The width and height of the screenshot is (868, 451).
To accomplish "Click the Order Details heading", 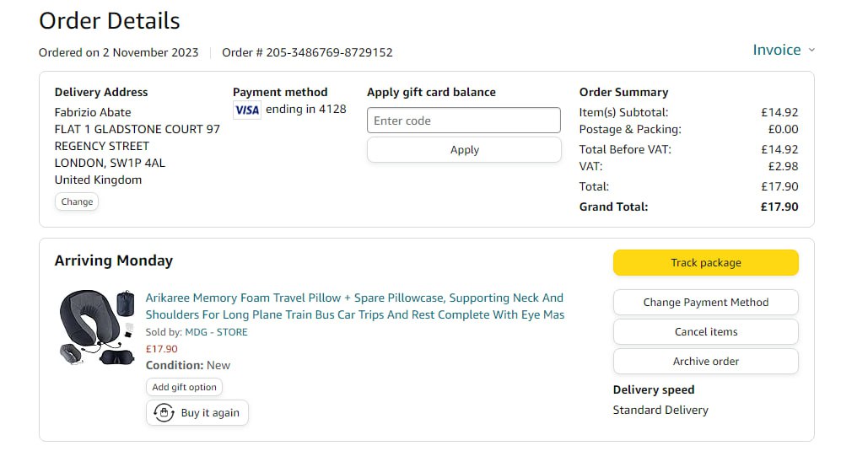I will pyautogui.click(x=110, y=20).
